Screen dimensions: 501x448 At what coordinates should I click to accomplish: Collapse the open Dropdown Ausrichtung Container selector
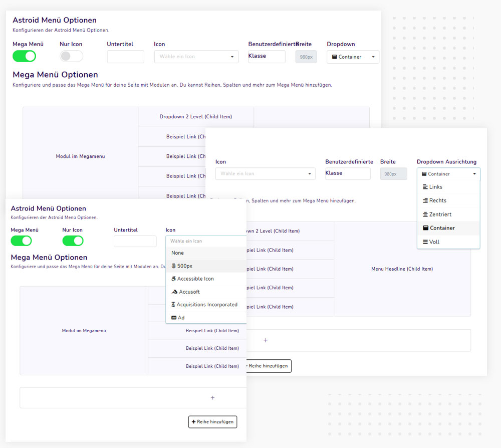click(448, 174)
